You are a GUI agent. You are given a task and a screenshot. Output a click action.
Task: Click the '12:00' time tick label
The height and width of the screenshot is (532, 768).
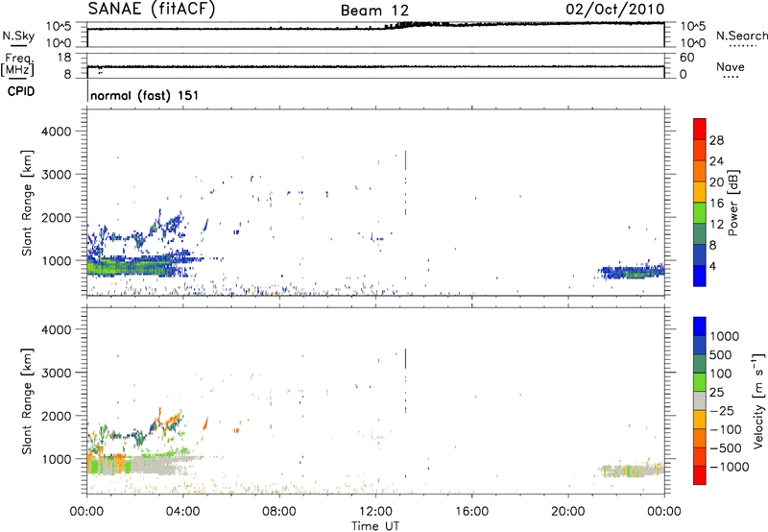pyautogui.click(x=375, y=512)
